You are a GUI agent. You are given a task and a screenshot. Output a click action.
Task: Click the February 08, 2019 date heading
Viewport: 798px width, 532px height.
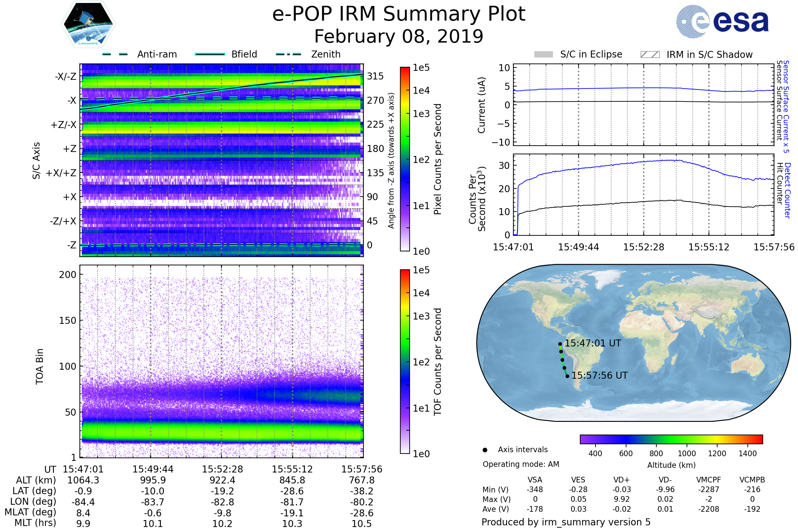(x=399, y=36)
